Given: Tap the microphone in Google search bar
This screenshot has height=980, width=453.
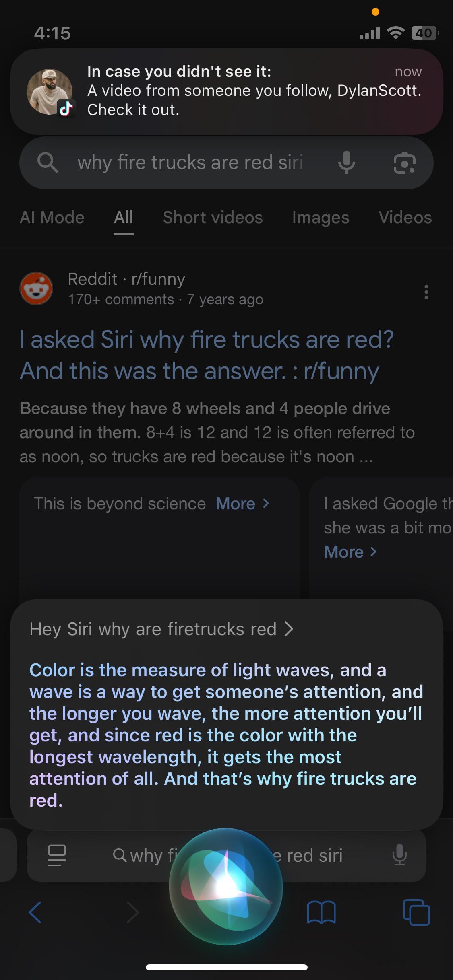Looking at the screenshot, I should (x=346, y=163).
